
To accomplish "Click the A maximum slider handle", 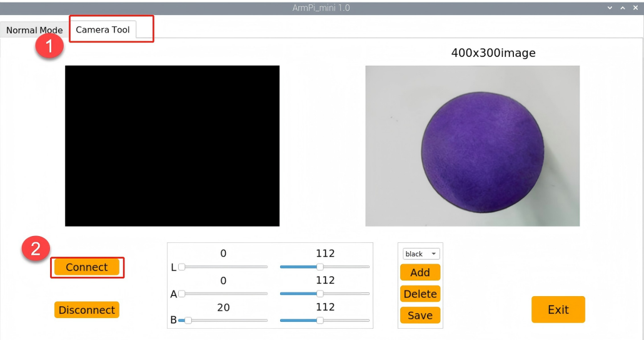I will tap(319, 294).
